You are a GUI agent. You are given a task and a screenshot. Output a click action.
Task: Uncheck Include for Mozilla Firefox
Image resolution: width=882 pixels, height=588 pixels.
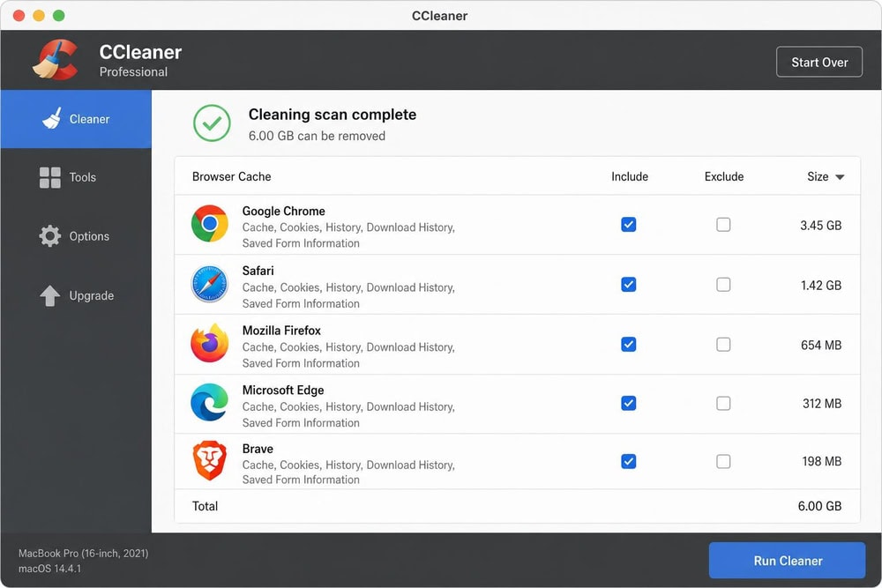pyautogui.click(x=628, y=344)
